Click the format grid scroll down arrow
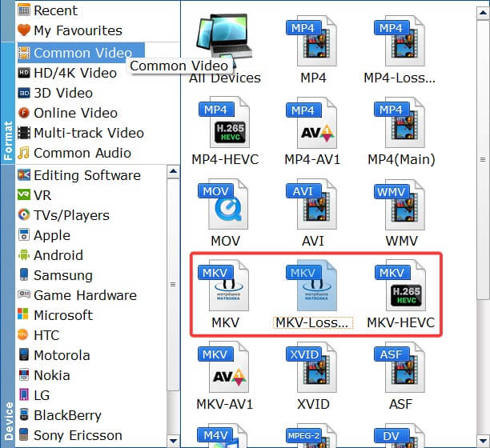Image resolution: width=490 pixels, height=448 pixels. coord(483,441)
